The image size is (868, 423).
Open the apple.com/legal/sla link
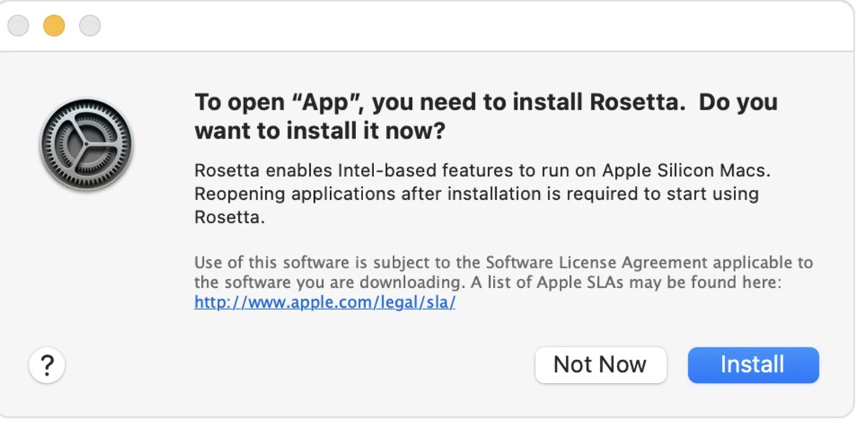(324, 302)
